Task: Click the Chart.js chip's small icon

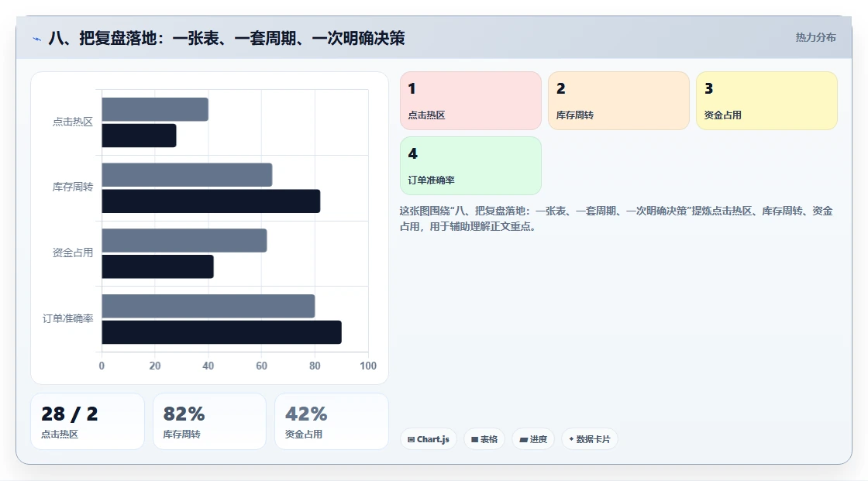Action: [412, 439]
